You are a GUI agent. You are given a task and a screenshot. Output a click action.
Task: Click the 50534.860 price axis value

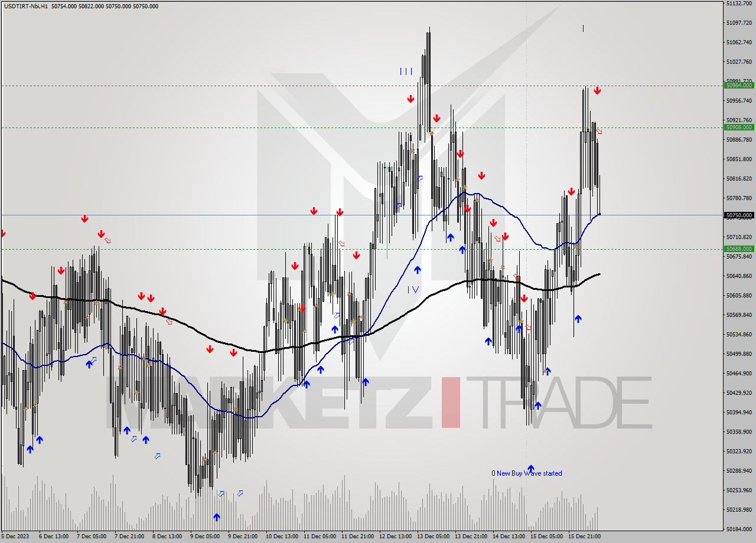tap(739, 335)
